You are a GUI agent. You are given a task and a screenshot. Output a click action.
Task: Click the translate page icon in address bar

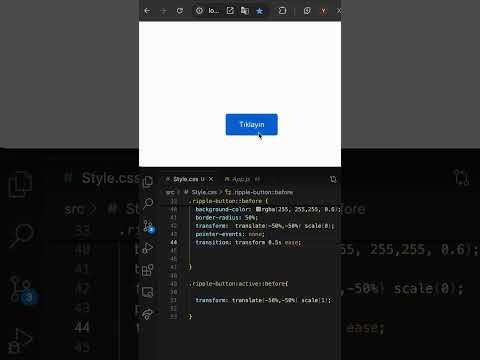(x=245, y=11)
